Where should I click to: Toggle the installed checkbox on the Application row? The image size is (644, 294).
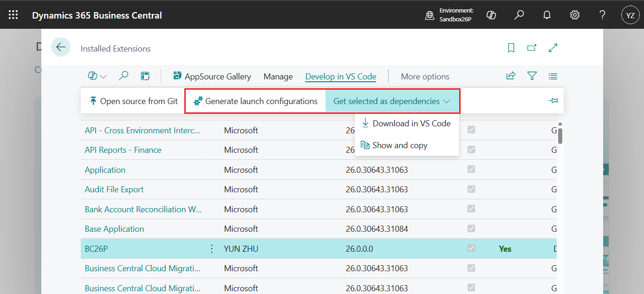471,169
